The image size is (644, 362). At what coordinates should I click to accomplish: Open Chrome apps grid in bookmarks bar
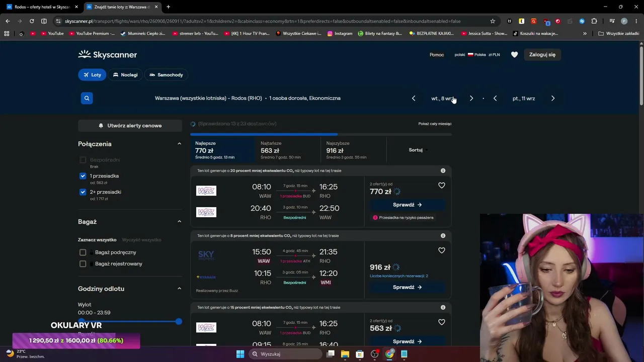[7, 34]
